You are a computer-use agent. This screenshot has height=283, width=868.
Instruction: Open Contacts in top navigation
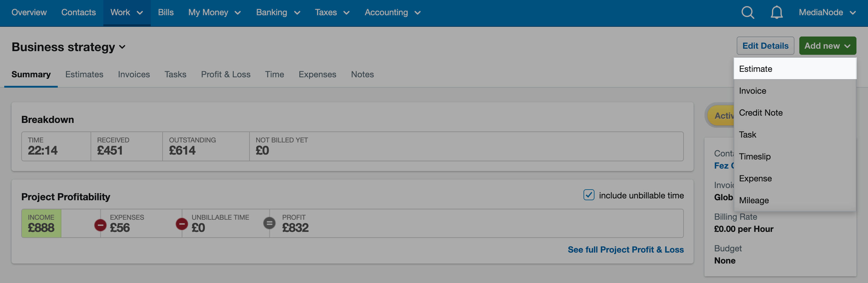pyautogui.click(x=78, y=12)
